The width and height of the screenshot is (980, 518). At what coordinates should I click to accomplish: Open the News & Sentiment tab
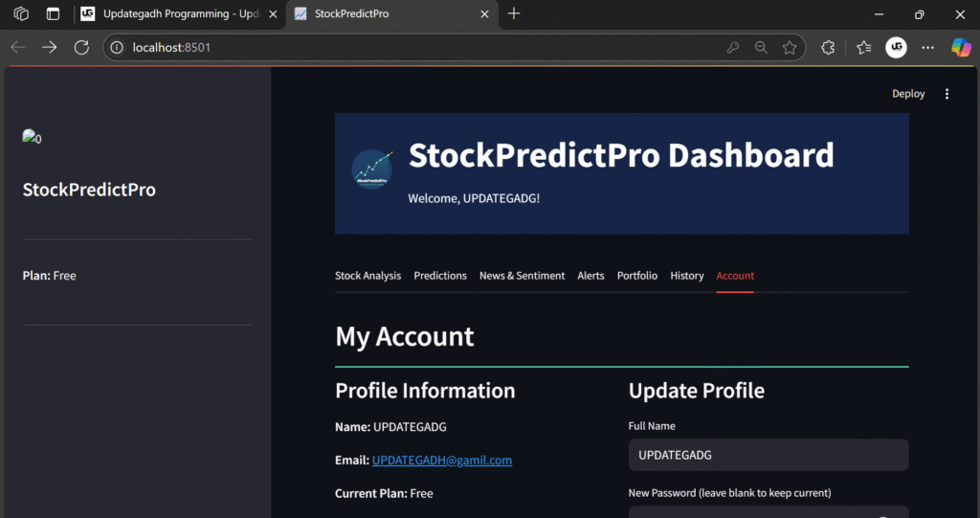pyautogui.click(x=522, y=276)
